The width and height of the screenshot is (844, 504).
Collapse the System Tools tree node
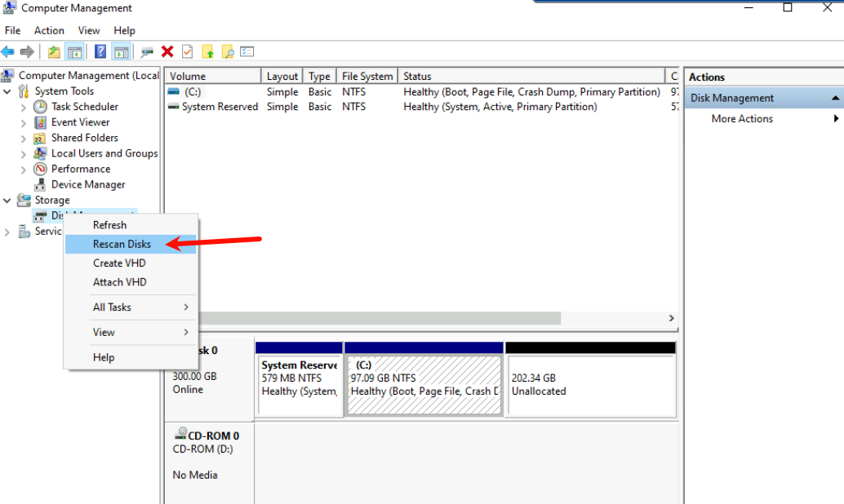(x=7, y=91)
